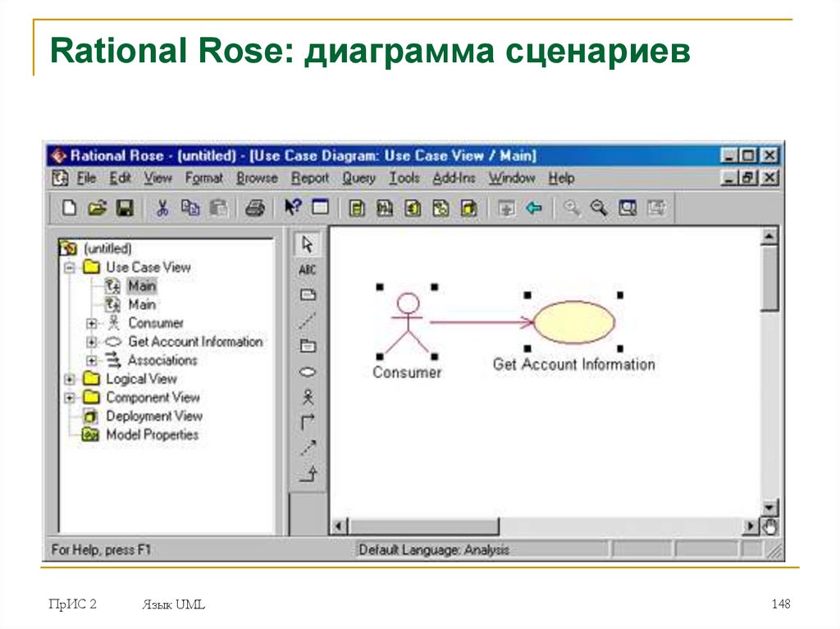This screenshot has height=629, width=840.
Task: Open the File menu
Action: tap(86, 178)
